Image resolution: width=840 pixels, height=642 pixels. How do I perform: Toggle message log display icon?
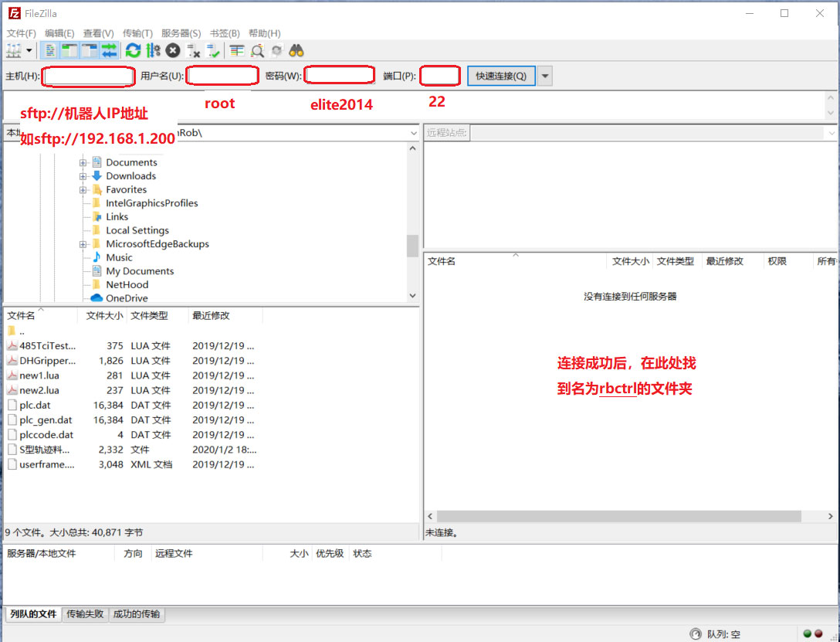click(x=50, y=51)
